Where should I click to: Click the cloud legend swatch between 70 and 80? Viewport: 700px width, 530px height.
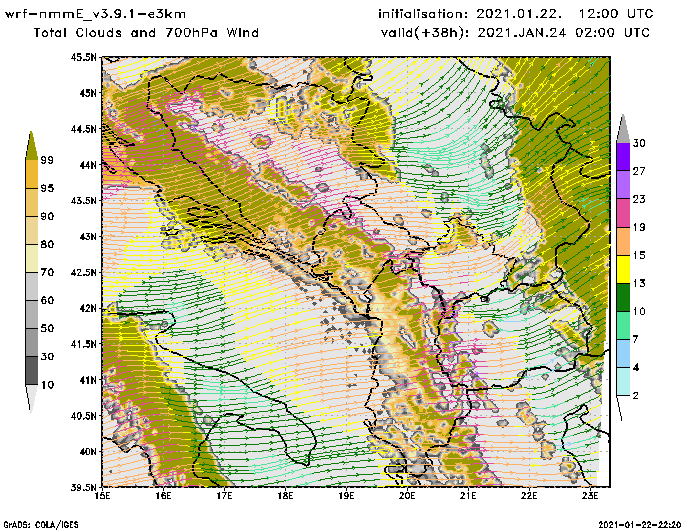[x=32, y=259]
